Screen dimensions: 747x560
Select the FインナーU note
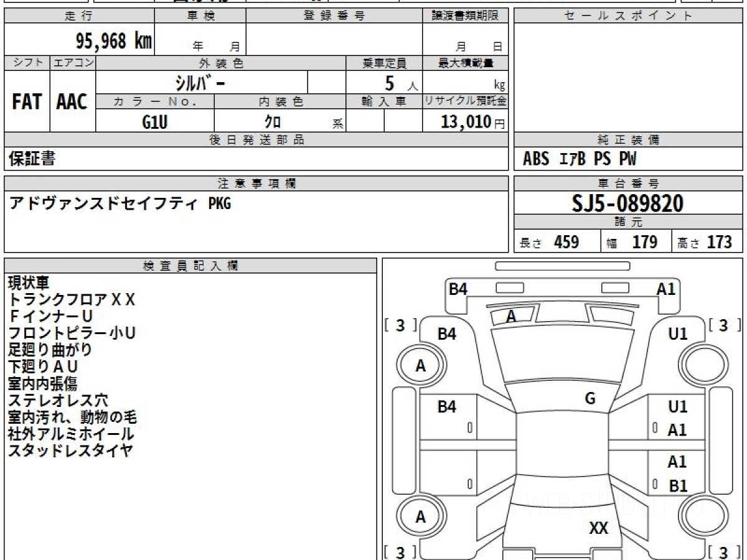pyautogui.click(x=50, y=317)
